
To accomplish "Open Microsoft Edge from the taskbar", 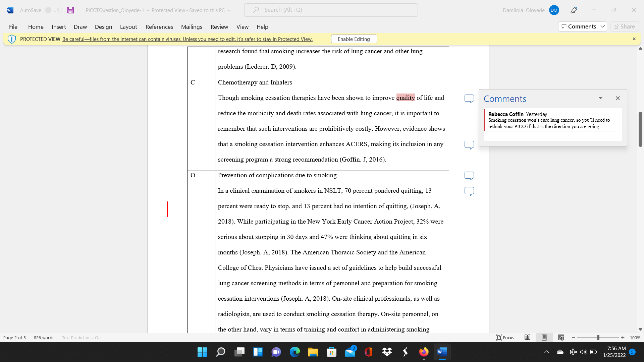I will tap(294, 352).
